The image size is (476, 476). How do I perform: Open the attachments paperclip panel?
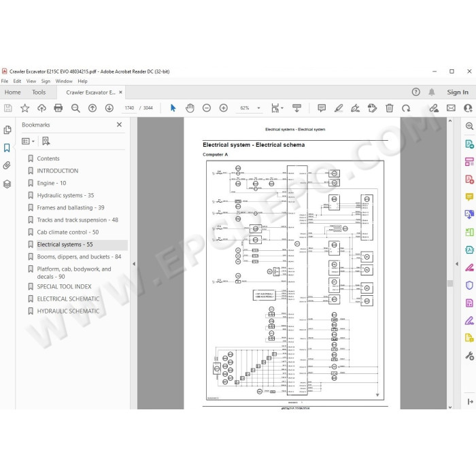[7, 165]
